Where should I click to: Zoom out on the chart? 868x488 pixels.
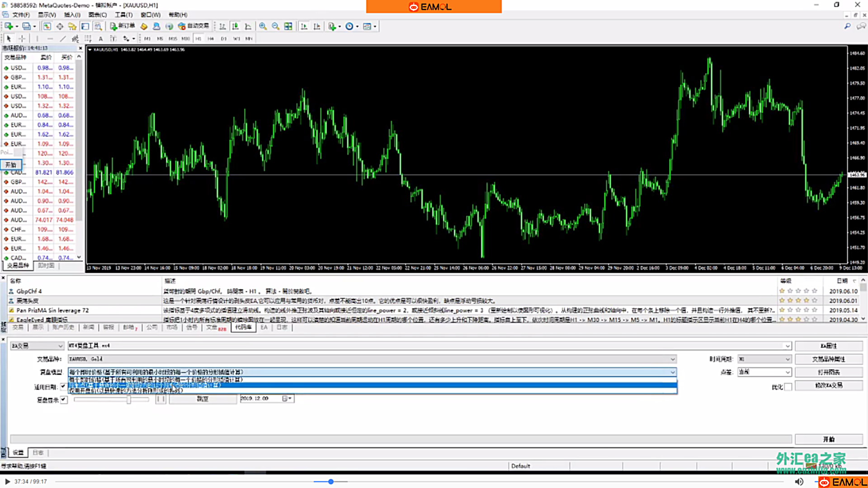(275, 26)
